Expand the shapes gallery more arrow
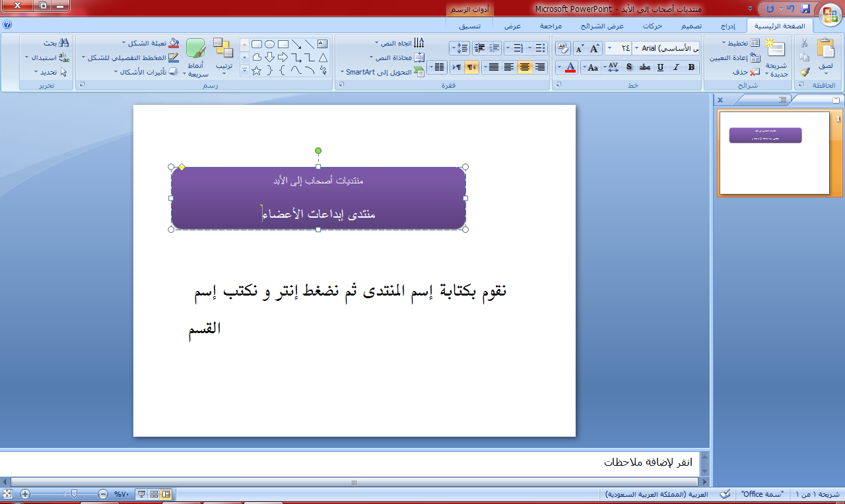Viewport: 845px width, 504px height. pyautogui.click(x=244, y=70)
